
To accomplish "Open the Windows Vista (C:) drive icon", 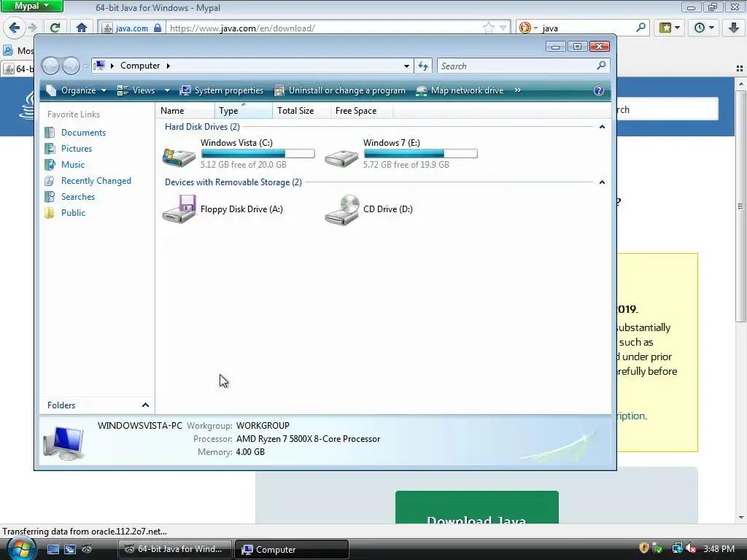I will (x=179, y=156).
